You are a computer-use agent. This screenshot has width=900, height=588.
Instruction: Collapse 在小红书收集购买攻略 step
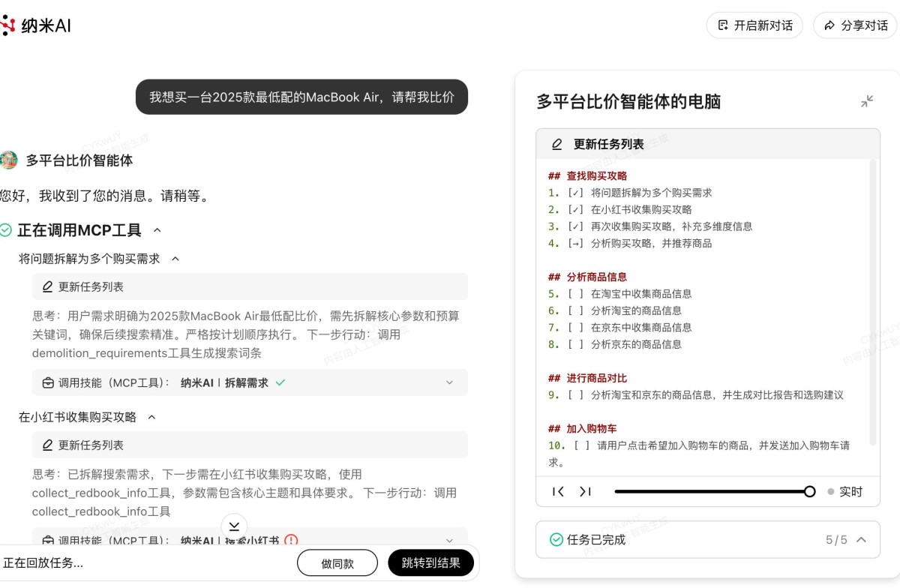151,417
